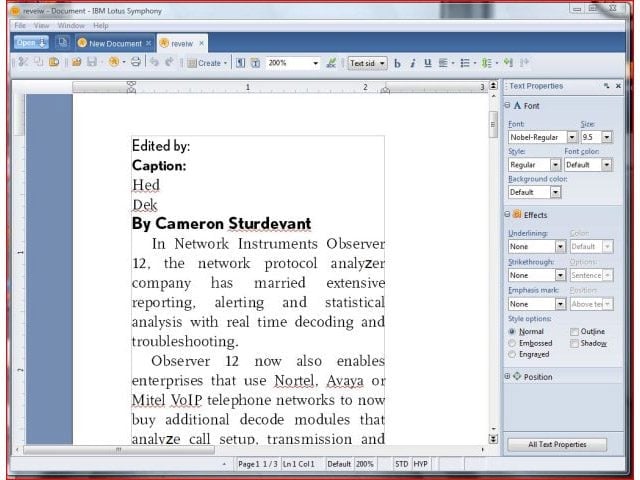
Task: Toggle HYP mode in status bar
Action: pyautogui.click(x=420, y=464)
